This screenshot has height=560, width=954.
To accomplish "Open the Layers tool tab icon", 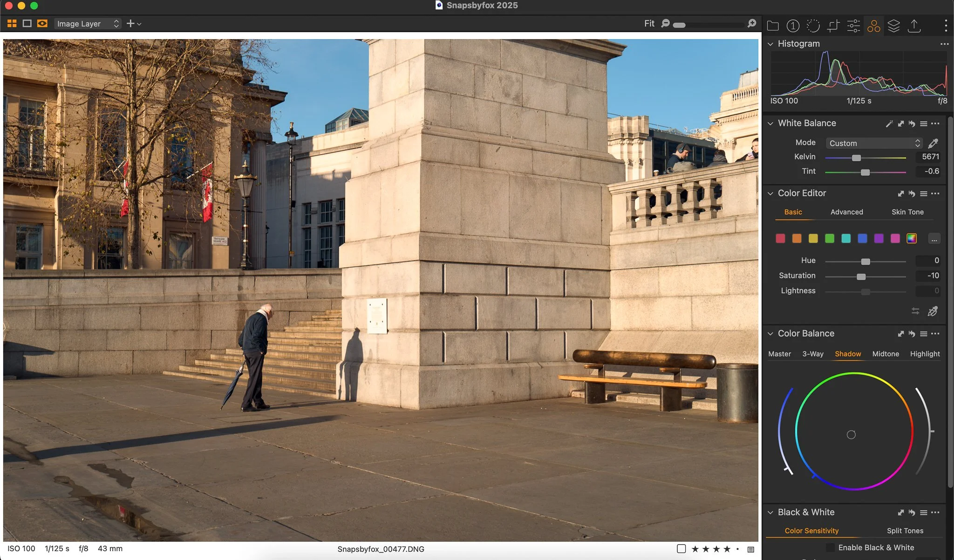I will [893, 26].
